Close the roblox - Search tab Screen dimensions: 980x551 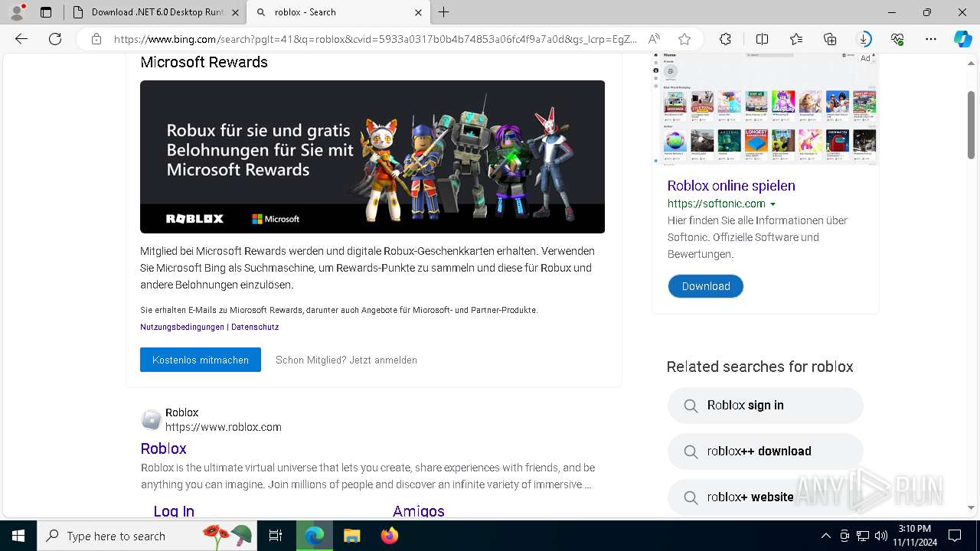click(418, 12)
